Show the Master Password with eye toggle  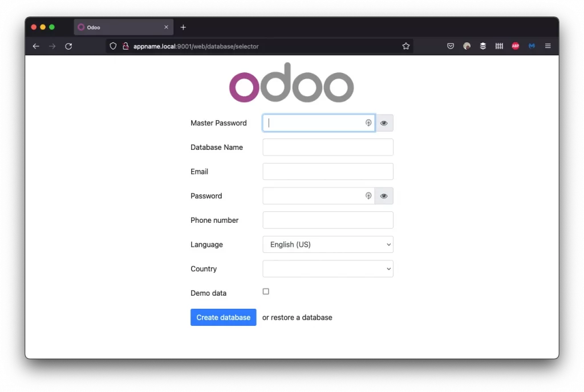[x=384, y=123]
